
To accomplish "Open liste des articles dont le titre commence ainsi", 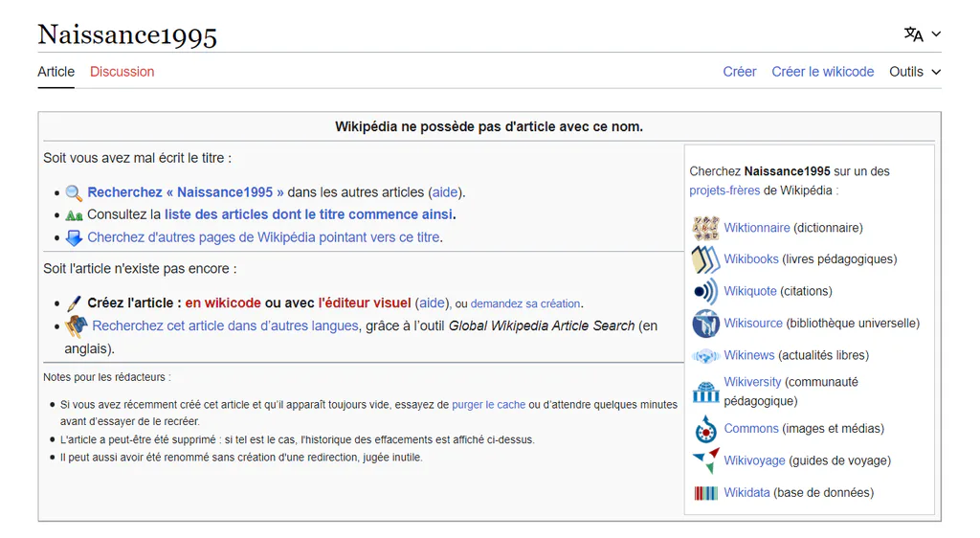I will [308, 214].
